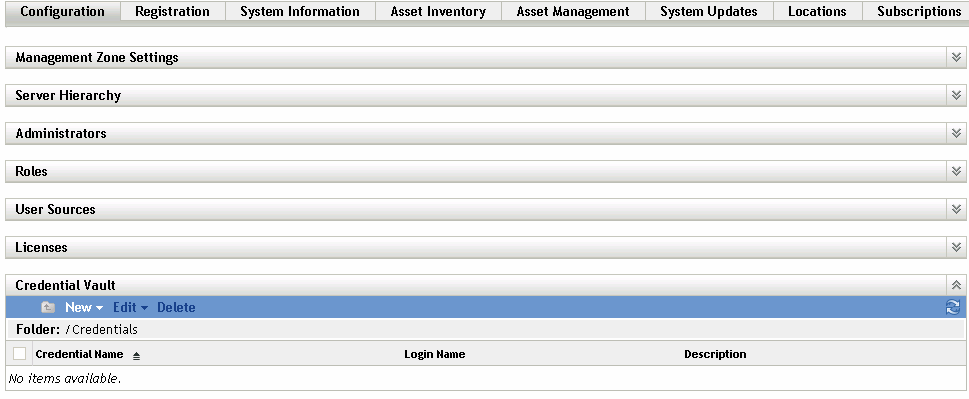Click the 'No items available.' message

(x=65, y=379)
